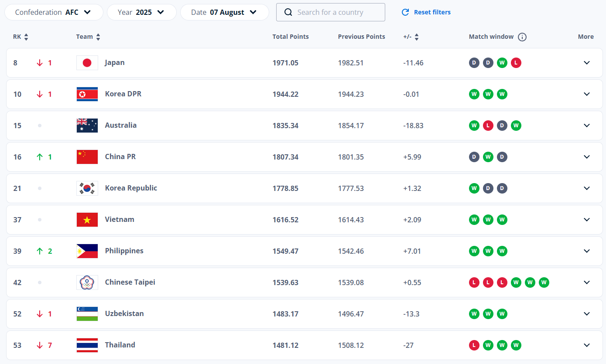Expand more details for Korea DPR
606x364 pixels.
[x=587, y=94]
